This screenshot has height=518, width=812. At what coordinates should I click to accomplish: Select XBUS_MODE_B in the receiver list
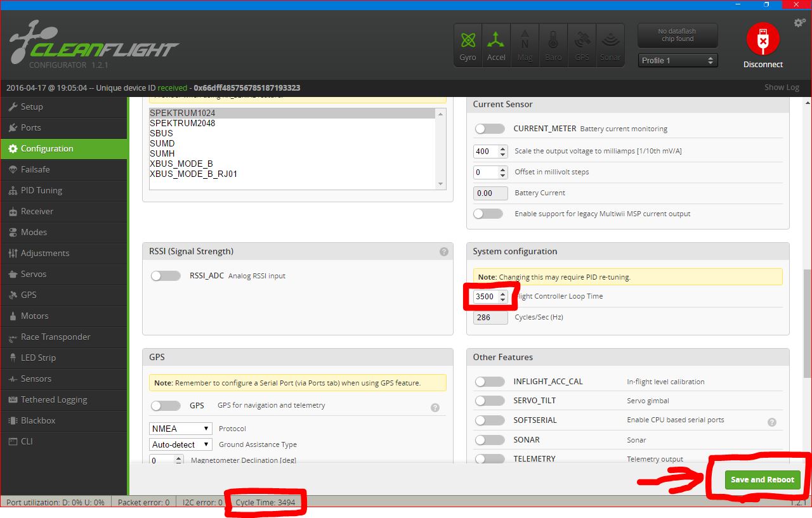pyautogui.click(x=292, y=164)
